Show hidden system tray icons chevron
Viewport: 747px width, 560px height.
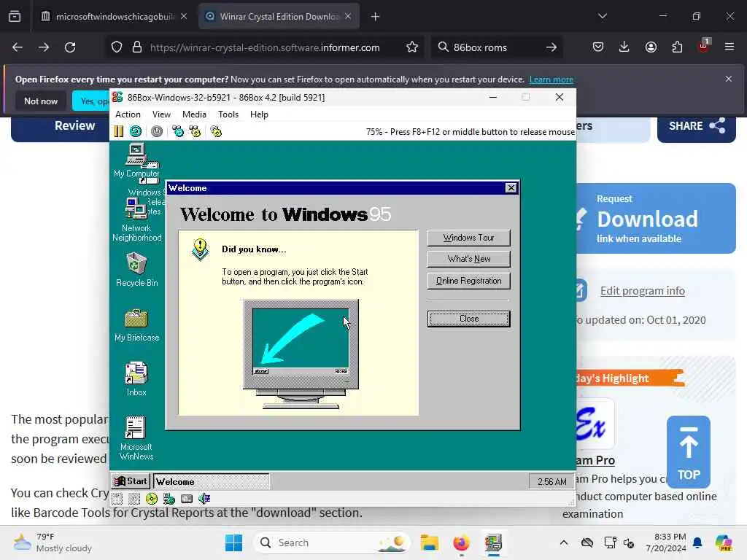564,542
